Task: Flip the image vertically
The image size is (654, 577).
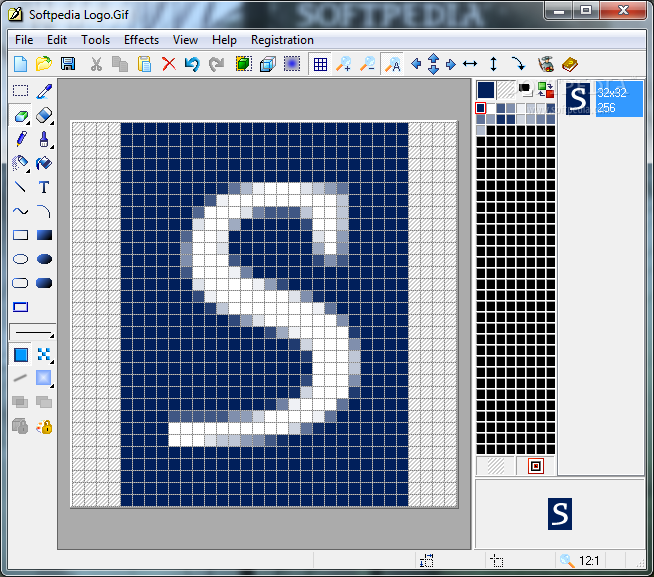Action: point(493,64)
